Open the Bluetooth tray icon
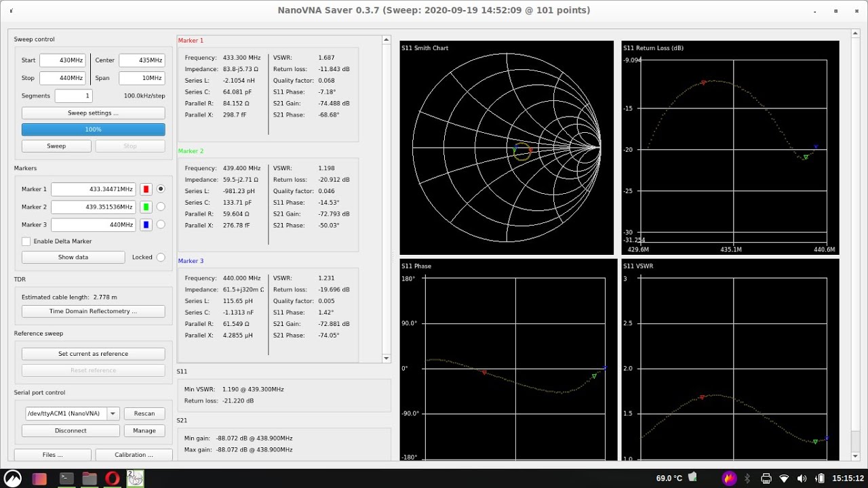Screen dimensions: 868x488 (747, 479)
